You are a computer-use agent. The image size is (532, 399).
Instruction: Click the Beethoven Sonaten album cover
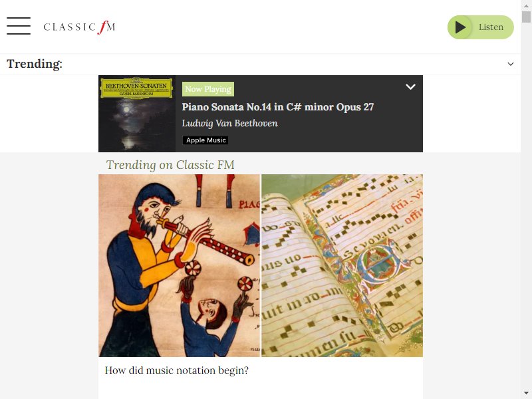click(137, 114)
